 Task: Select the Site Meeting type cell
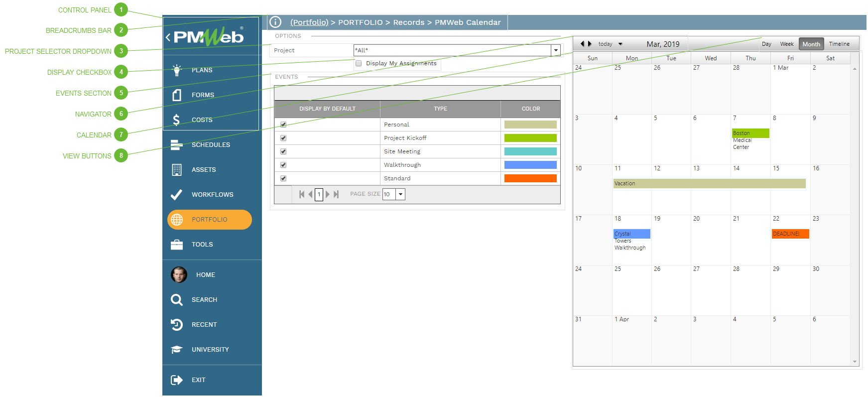point(440,151)
